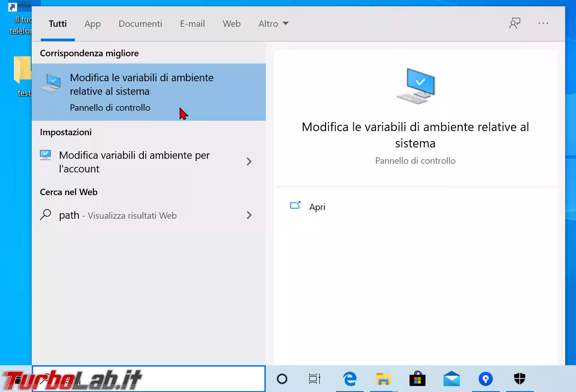Open the three-dots options menu
Screen dimensions: 576x392
pyautogui.click(x=543, y=24)
